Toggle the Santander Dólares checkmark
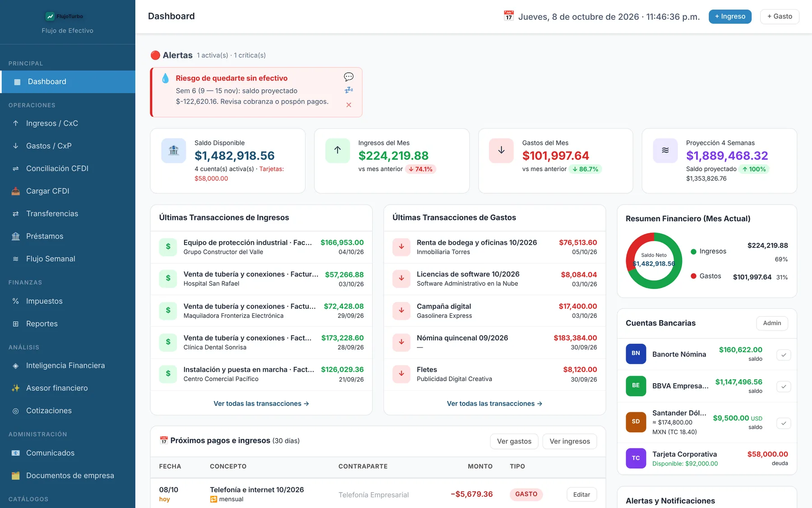The image size is (812, 508). coord(784,423)
